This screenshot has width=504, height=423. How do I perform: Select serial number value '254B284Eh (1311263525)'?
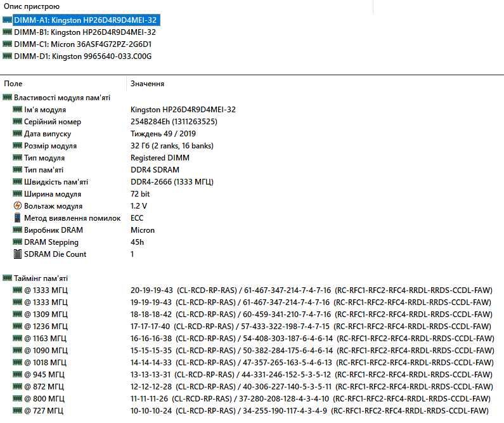[174, 122]
